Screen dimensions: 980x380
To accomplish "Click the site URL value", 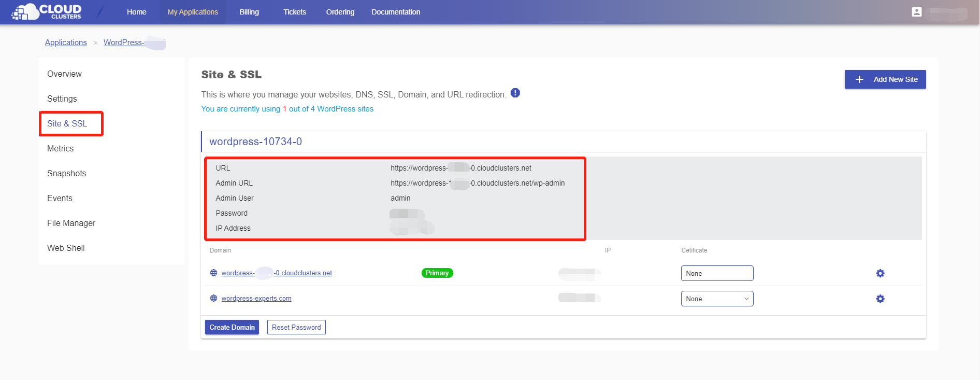I will click(461, 168).
